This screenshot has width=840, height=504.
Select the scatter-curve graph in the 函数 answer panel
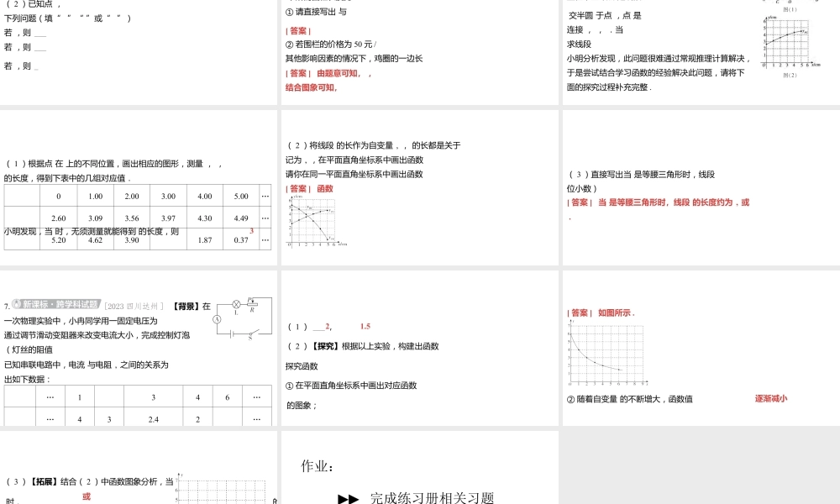313,221
